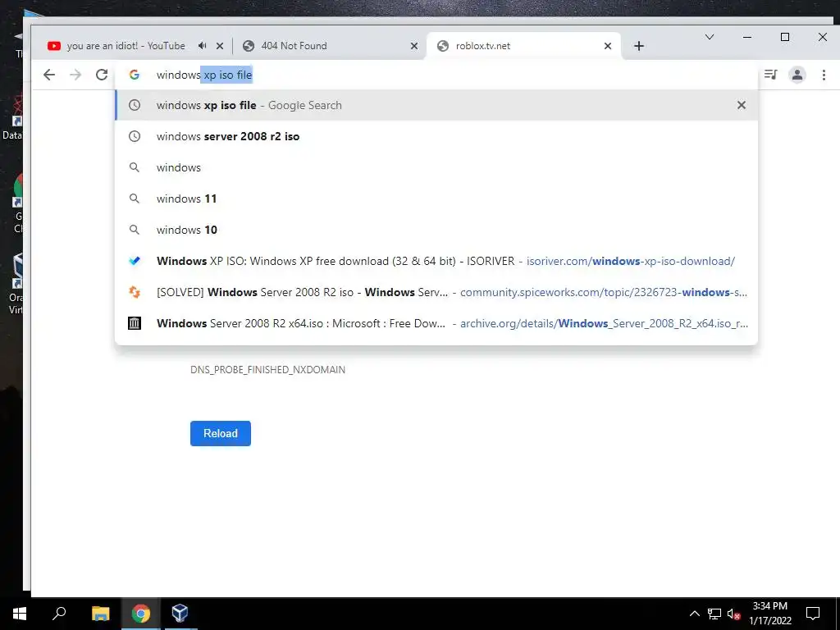Viewport: 840px width, 630px height.
Task: Open the taskbar clock showing 3:34 PM
Action: [770, 614]
